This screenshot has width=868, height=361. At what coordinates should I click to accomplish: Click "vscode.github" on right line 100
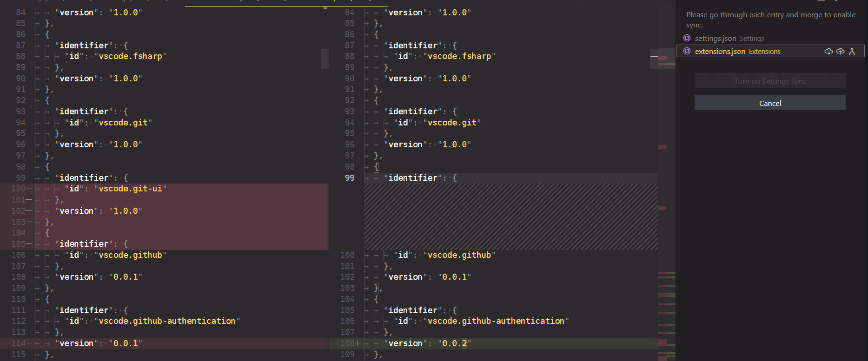[x=459, y=255]
